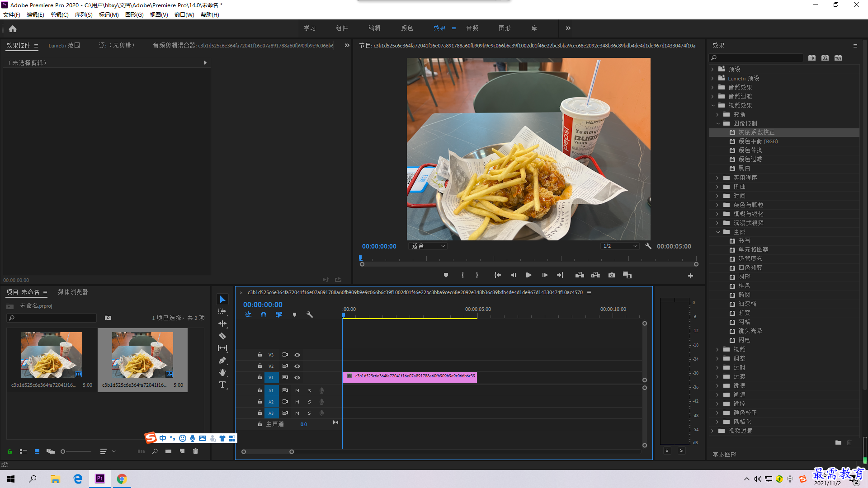Switch to the 颜色 workspace
Viewport: 868px width, 488px height.
coord(407,28)
